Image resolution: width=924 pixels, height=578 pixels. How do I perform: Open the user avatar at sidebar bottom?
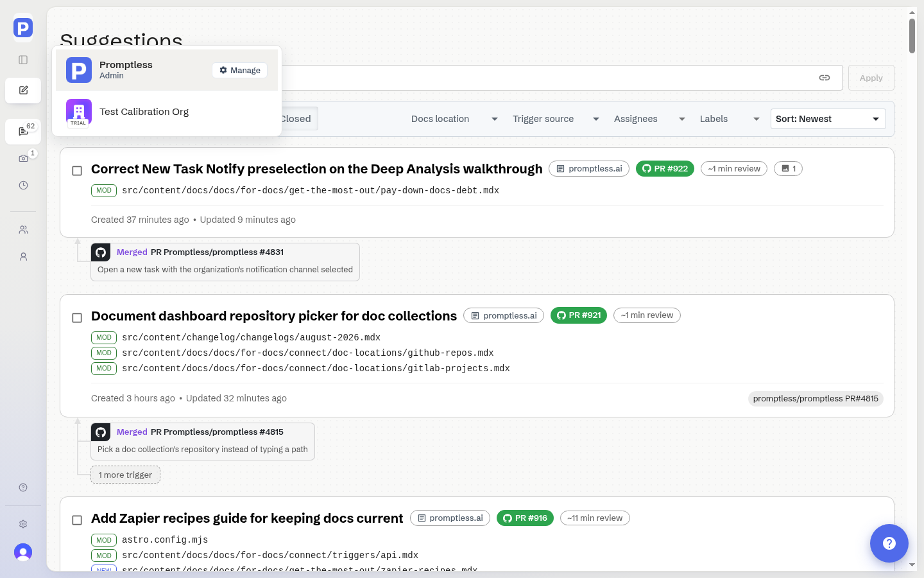23,552
